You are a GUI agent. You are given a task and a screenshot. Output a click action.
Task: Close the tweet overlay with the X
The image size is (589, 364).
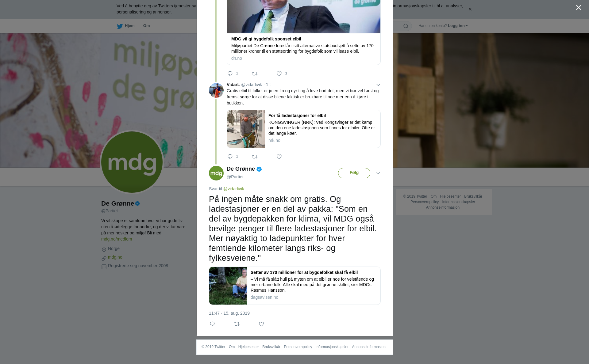click(x=579, y=8)
